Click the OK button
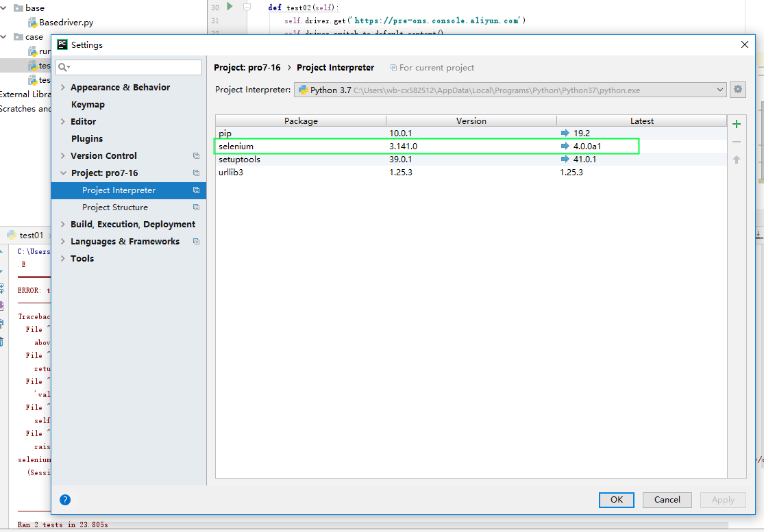The image size is (764, 532). coord(616,500)
